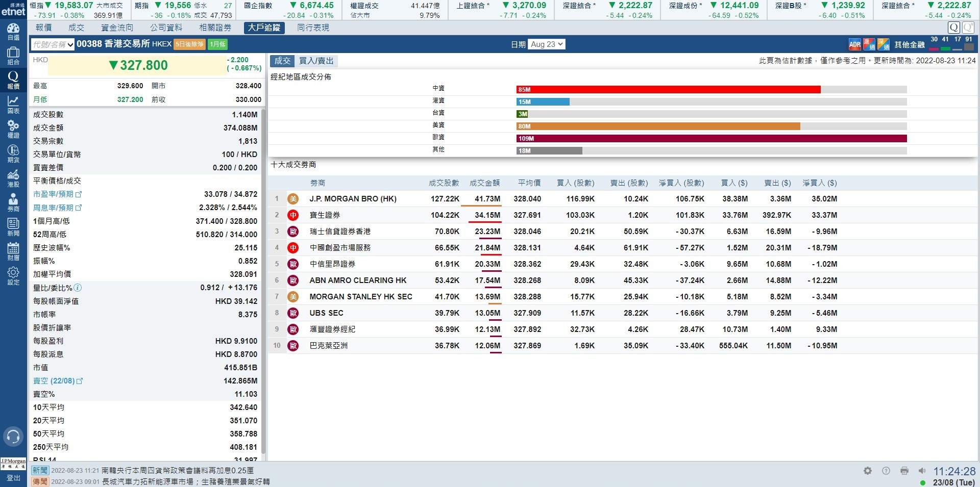
Task: Open the date dropdown showing Aug 23
Action: tap(547, 44)
